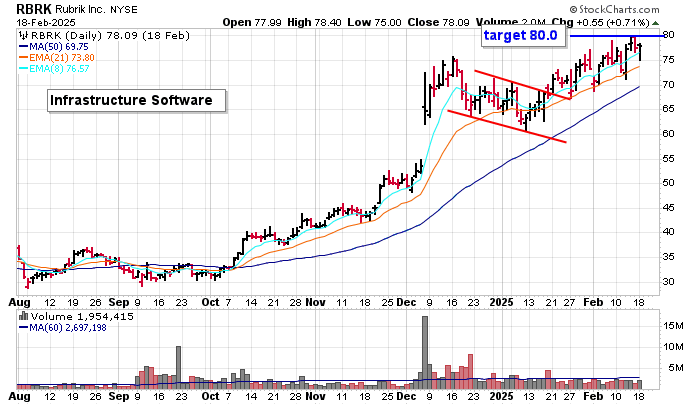Click the NYSE exchange label
Image resolution: width=700 pixels, height=405 pixels.
click(x=124, y=9)
